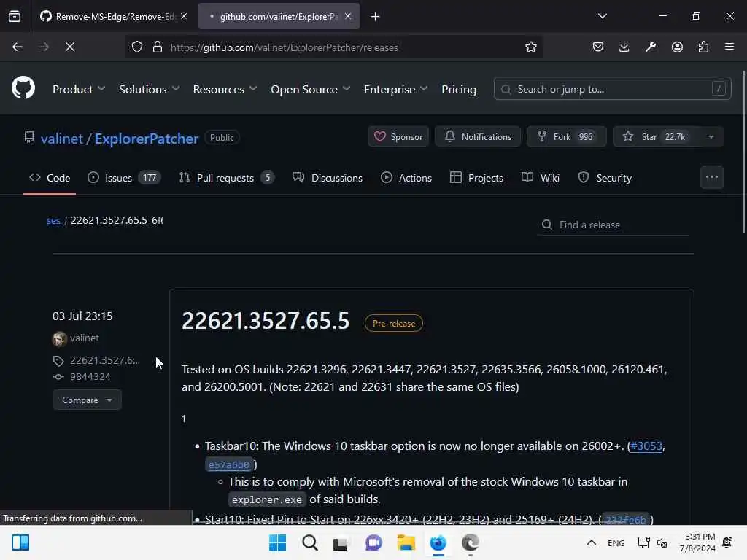Open the Compare dropdown
Screen dimensions: 747x560
pos(87,400)
